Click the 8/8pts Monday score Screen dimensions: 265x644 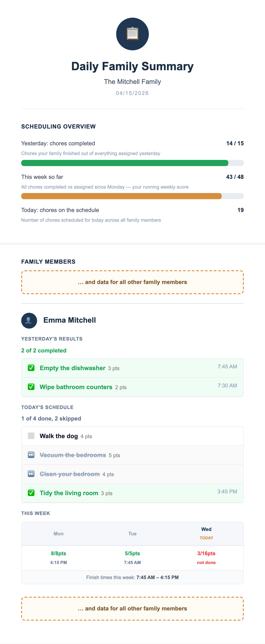[x=59, y=553]
